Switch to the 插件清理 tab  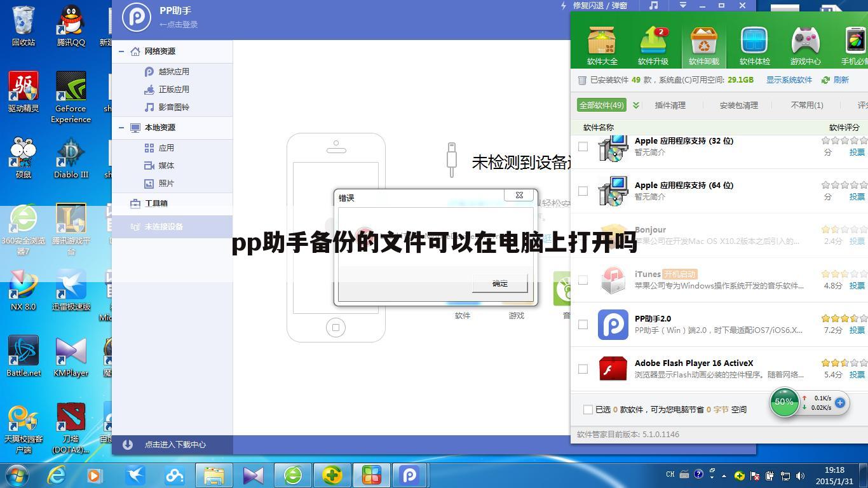click(x=670, y=105)
